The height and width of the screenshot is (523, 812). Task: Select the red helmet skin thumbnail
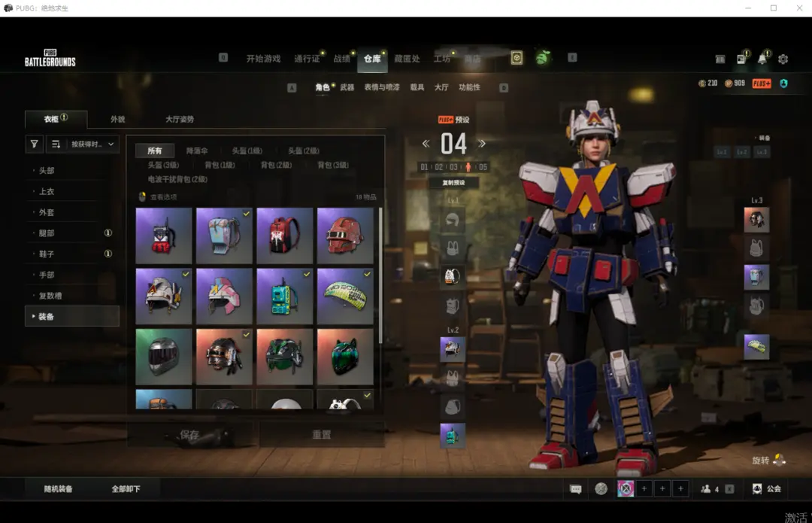click(x=345, y=236)
